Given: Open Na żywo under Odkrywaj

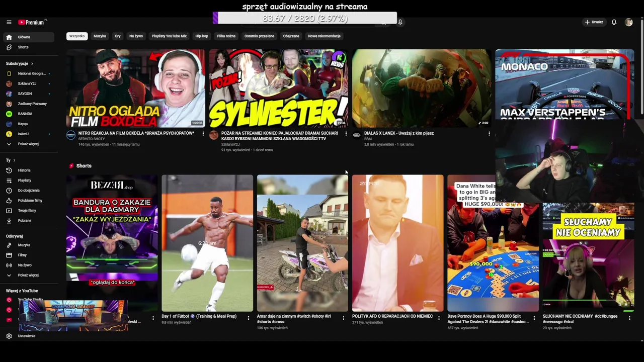Looking at the screenshot, I should [x=28, y=265].
